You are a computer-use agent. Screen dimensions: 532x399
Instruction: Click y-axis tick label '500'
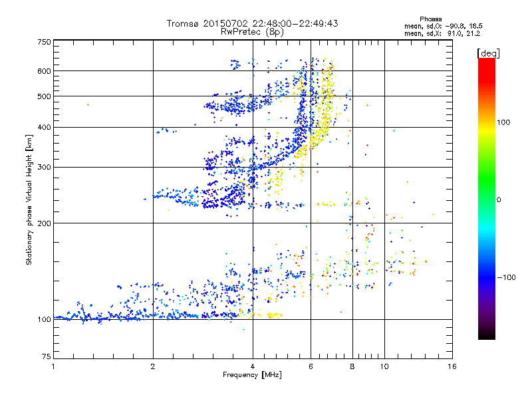pyautogui.click(x=44, y=96)
